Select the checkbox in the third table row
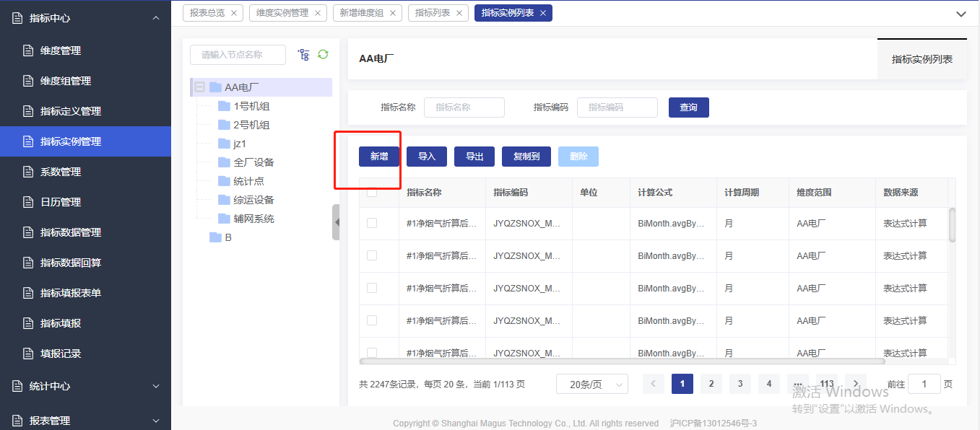 372,288
